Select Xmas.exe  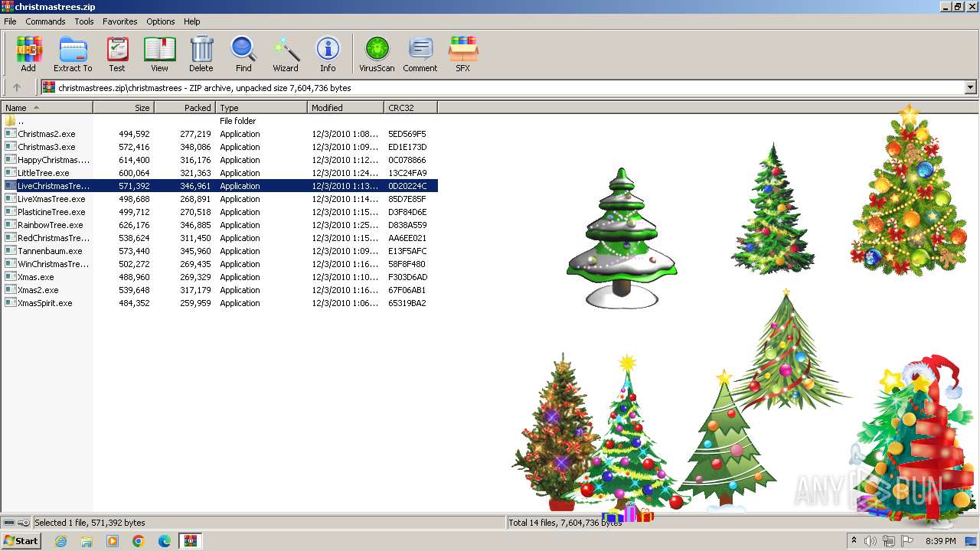click(219, 277)
